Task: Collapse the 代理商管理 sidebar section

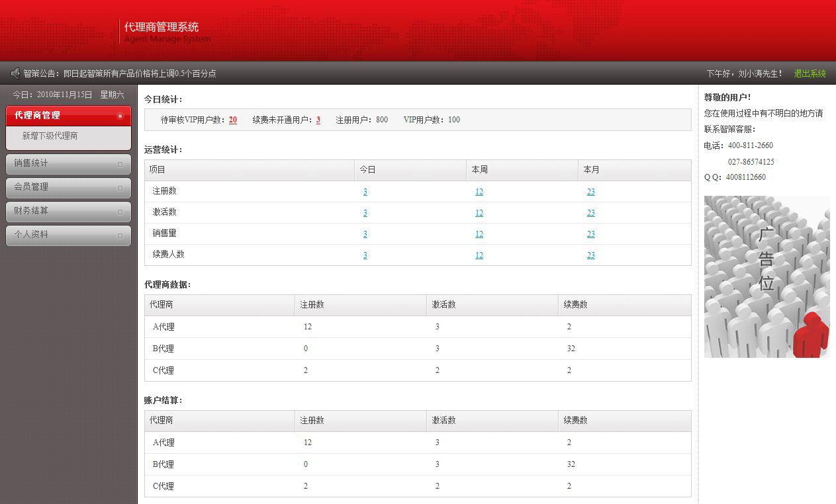Action: (x=68, y=115)
